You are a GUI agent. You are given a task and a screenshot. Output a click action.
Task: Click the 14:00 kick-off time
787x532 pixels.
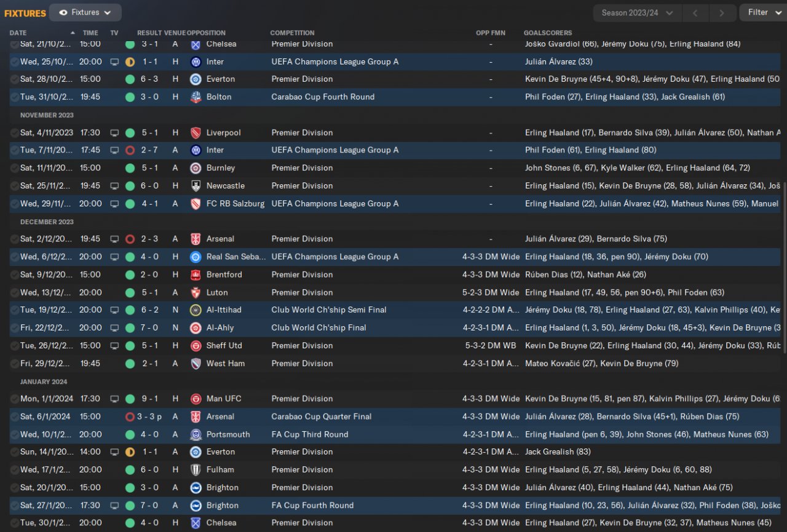[x=90, y=452]
